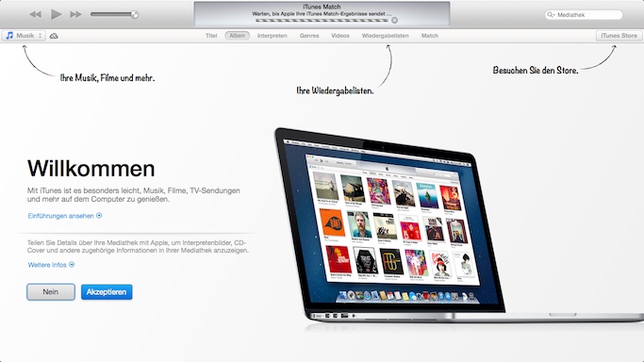Expand the Musik library dropdown

point(24,36)
